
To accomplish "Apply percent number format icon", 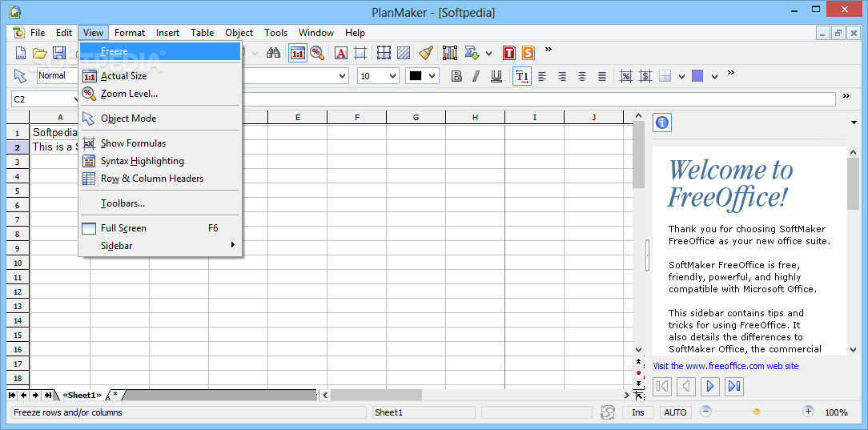I will [625, 76].
